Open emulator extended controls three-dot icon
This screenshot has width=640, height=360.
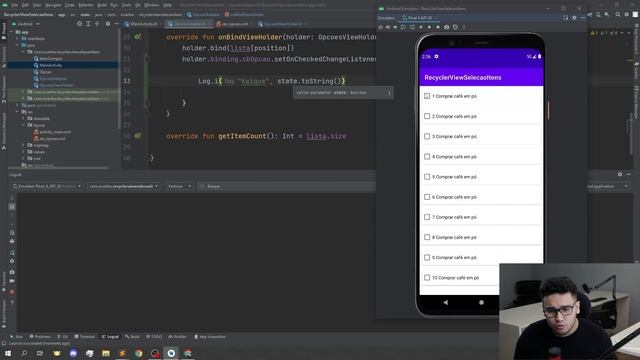click(x=464, y=27)
